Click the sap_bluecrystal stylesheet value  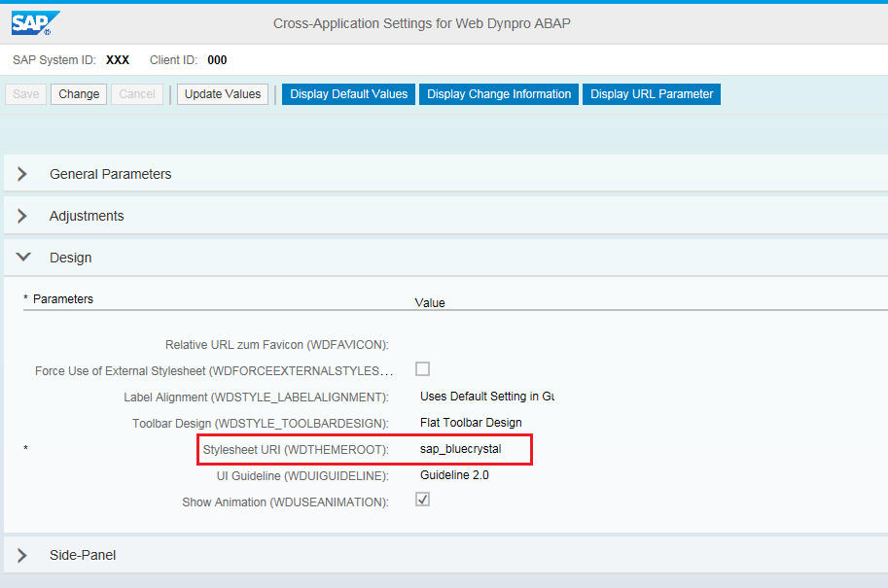tap(460, 449)
